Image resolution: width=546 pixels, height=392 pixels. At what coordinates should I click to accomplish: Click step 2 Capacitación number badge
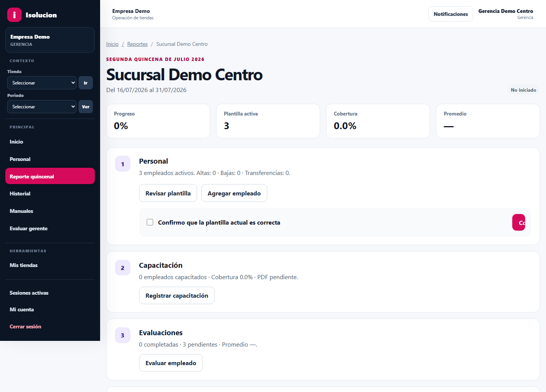click(122, 267)
